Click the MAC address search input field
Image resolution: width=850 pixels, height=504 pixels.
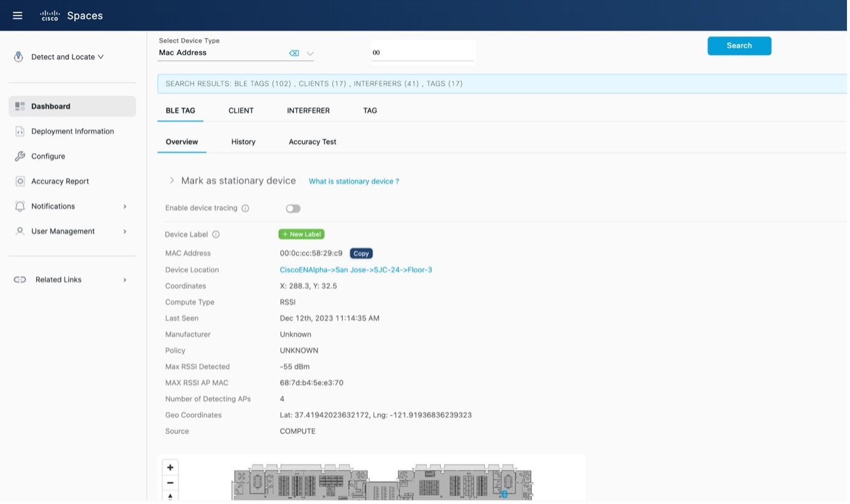(424, 53)
